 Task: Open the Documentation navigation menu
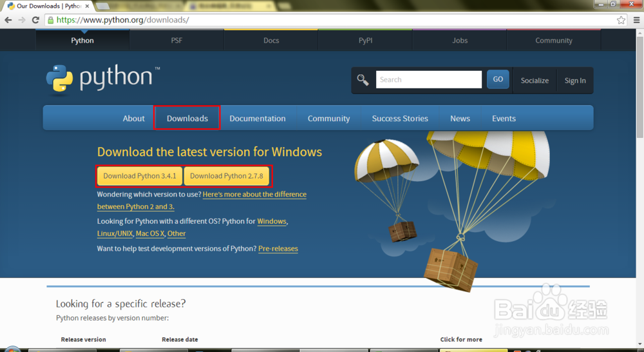(x=258, y=119)
